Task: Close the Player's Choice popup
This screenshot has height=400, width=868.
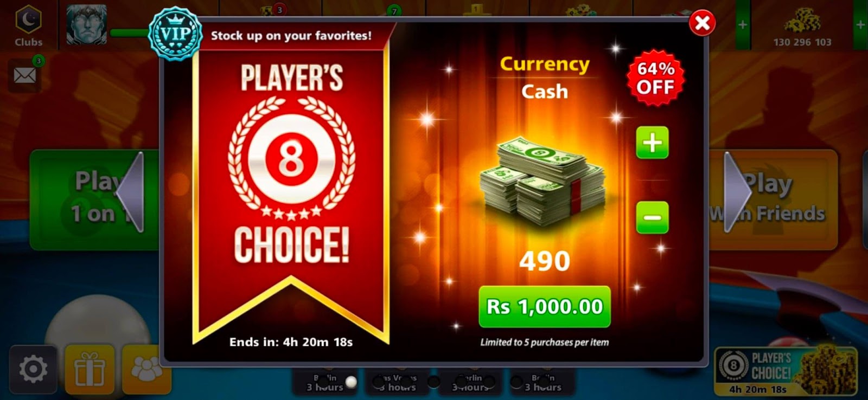Action: click(702, 23)
